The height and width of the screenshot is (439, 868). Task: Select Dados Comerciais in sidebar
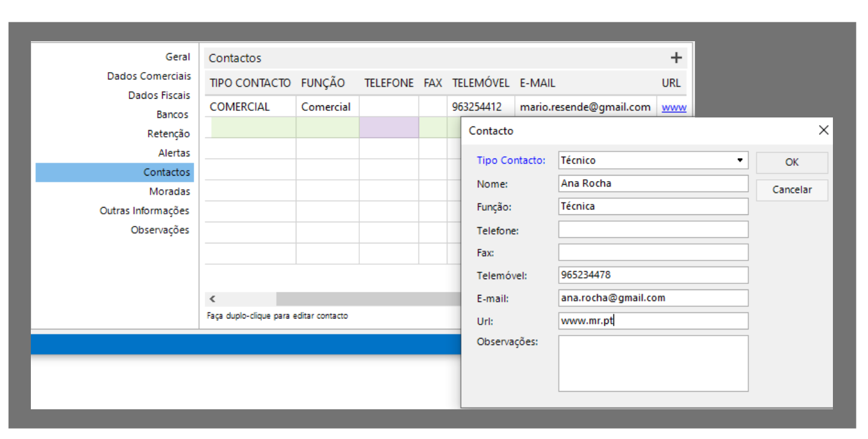(149, 76)
